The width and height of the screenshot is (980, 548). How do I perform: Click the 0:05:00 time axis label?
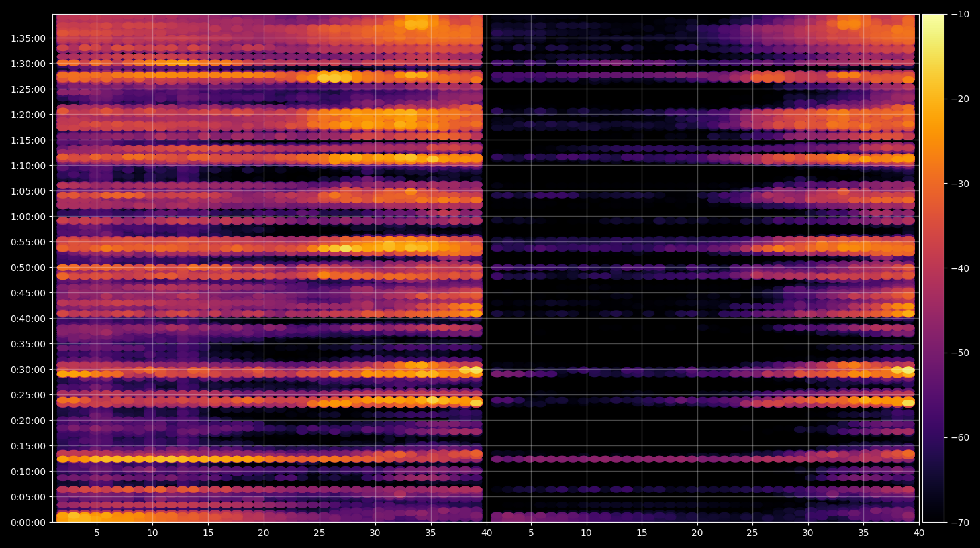pyautogui.click(x=28, y=497)
